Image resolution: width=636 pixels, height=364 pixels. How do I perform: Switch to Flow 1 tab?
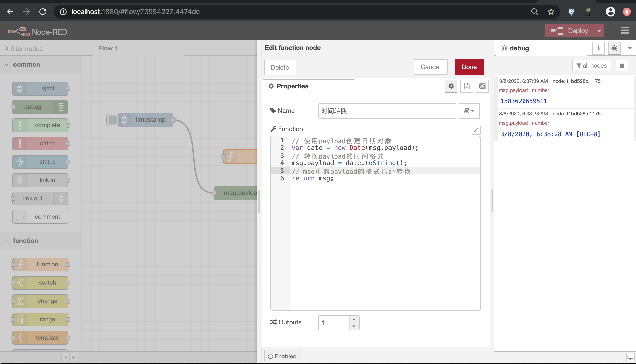pos(108,48)
